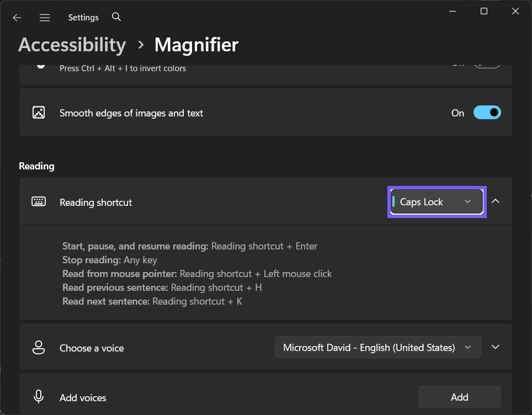Image resolution: width=532 pixels, height=415 pixels.
Task: Minimize the Settings window
Action: (453, 11)
